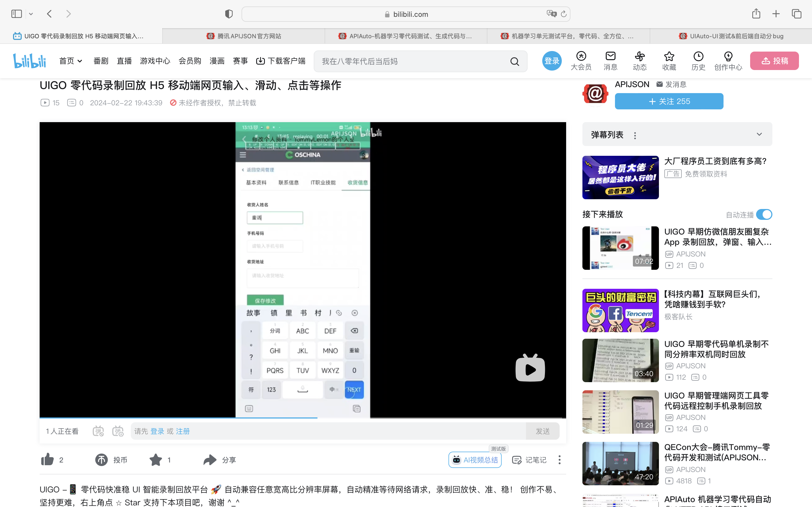Screen dimensions: 812x507
Task: Click the star favorite icon below video
Action: pos(156,460)
